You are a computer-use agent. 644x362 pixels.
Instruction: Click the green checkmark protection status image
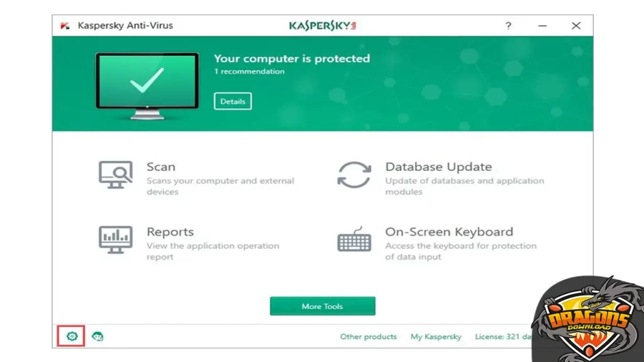click(x=147, y=82)
